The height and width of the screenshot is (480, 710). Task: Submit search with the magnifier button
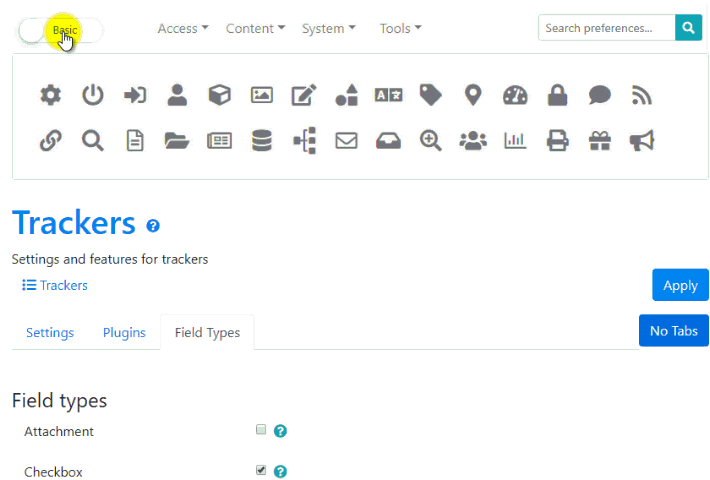coord(688,28)
